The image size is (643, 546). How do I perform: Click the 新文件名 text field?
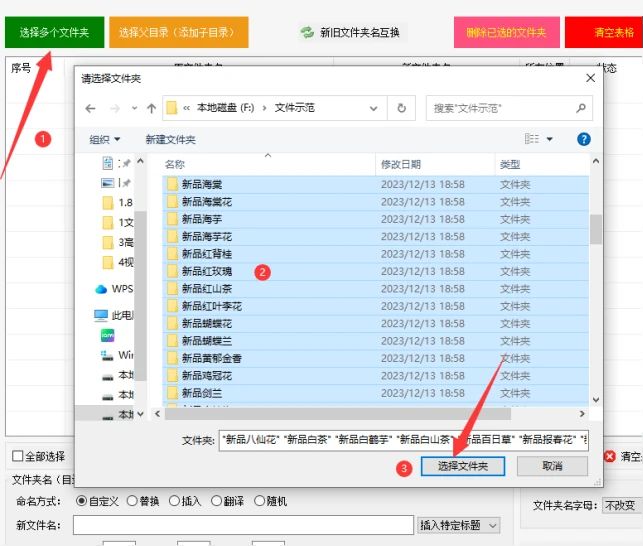click(x=243, y=525)
